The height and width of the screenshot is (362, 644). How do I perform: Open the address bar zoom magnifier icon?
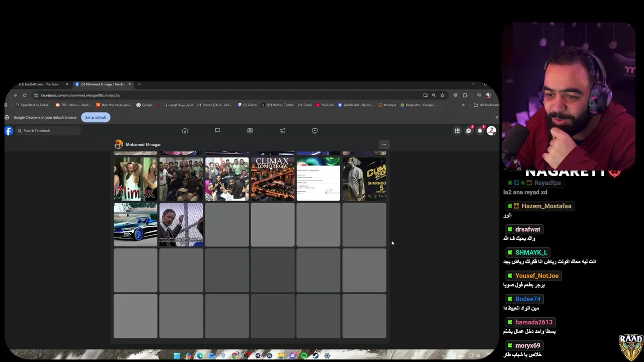coord(434,95)
